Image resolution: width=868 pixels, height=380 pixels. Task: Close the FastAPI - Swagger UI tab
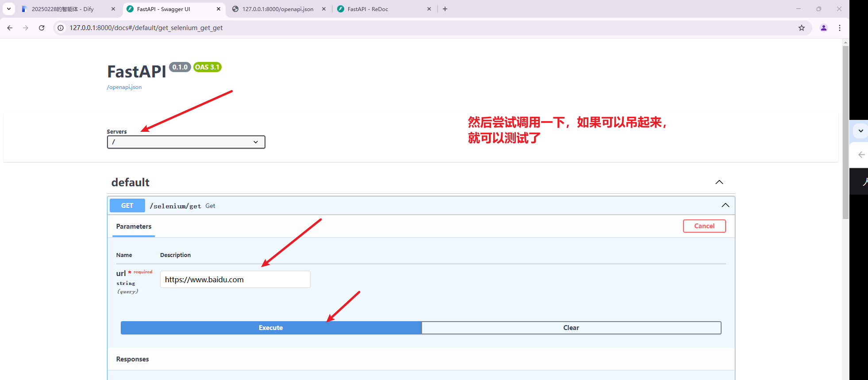pyautogui.click(x=219, y=9)
